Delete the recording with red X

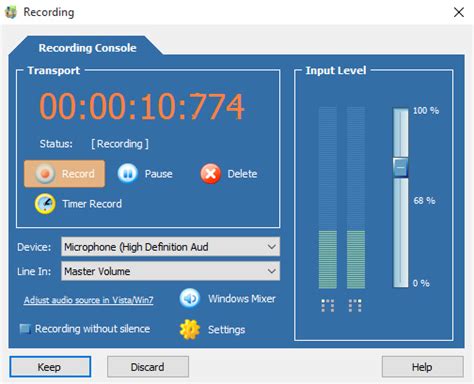point(229,174)
